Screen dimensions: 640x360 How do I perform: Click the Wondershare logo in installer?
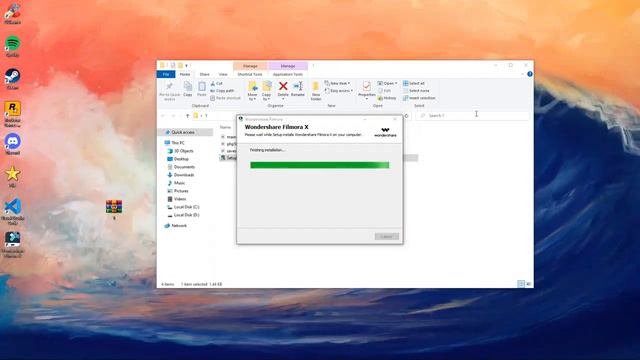(x=385, y=132)
